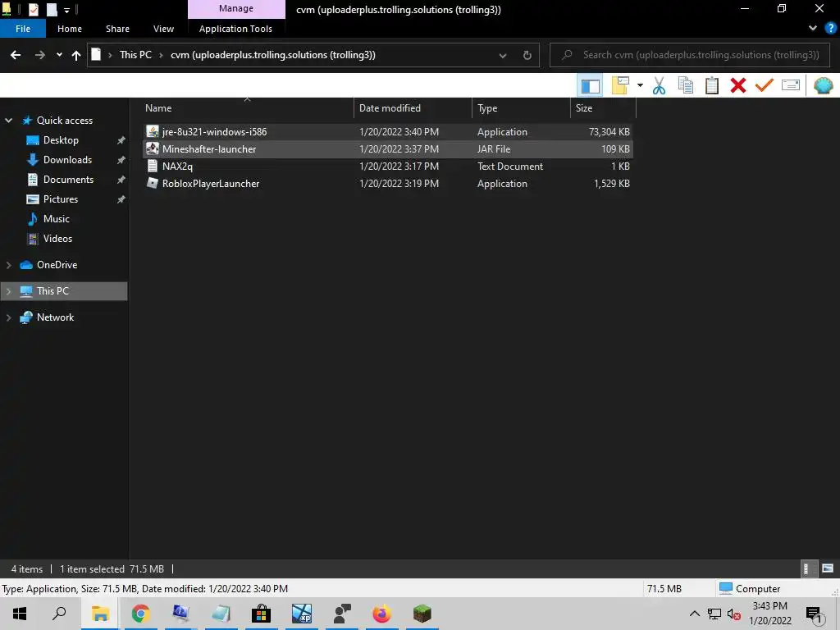Viewport: 840px width, 630px height.
Task: Open the Microsoft Store taskbar icon
Action: 262,614
